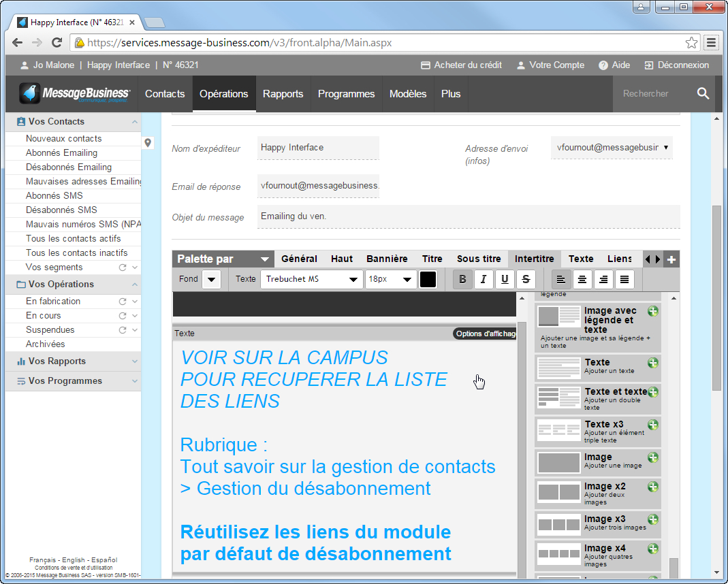Apply strikethrough formatting
728x584 pixels.
click(x=526, y=279)
